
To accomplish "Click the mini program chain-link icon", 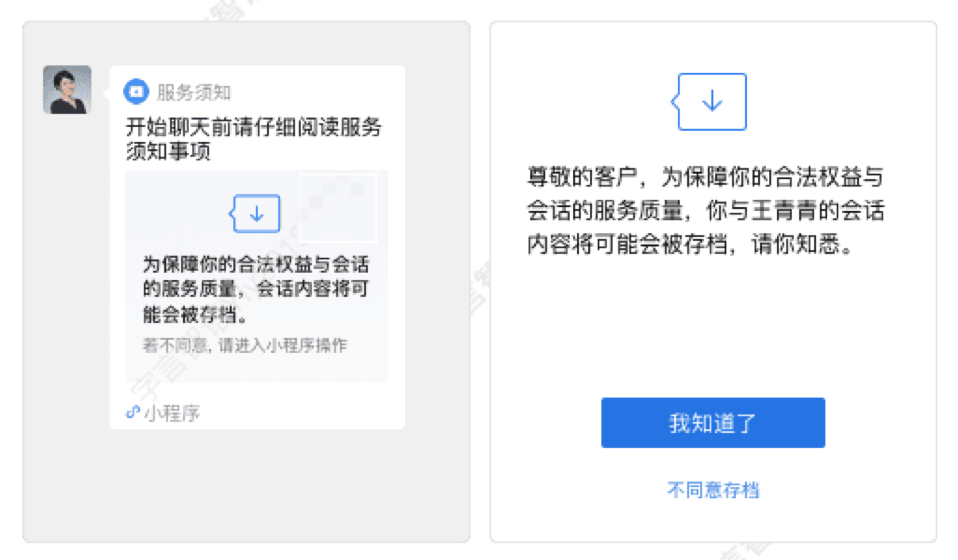I will coord(133,412).
